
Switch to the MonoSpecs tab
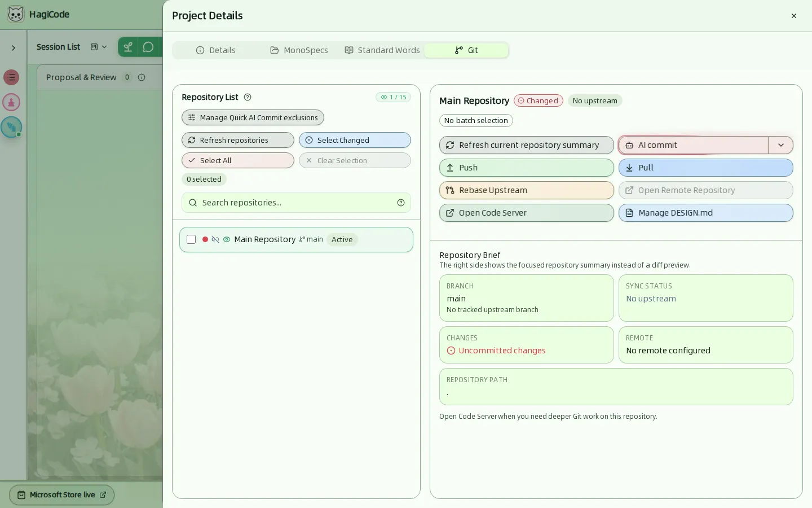299,50
